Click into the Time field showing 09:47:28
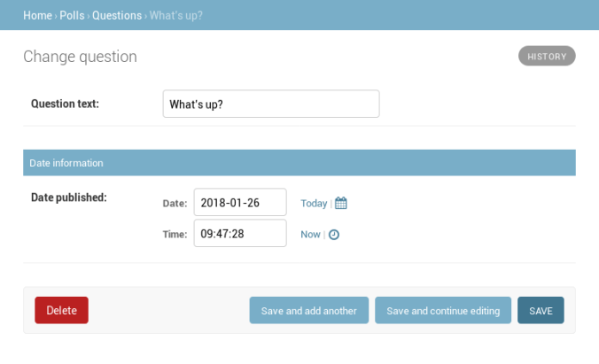The height and width of the screenshot is (364, 599). (x=240, y=234)
